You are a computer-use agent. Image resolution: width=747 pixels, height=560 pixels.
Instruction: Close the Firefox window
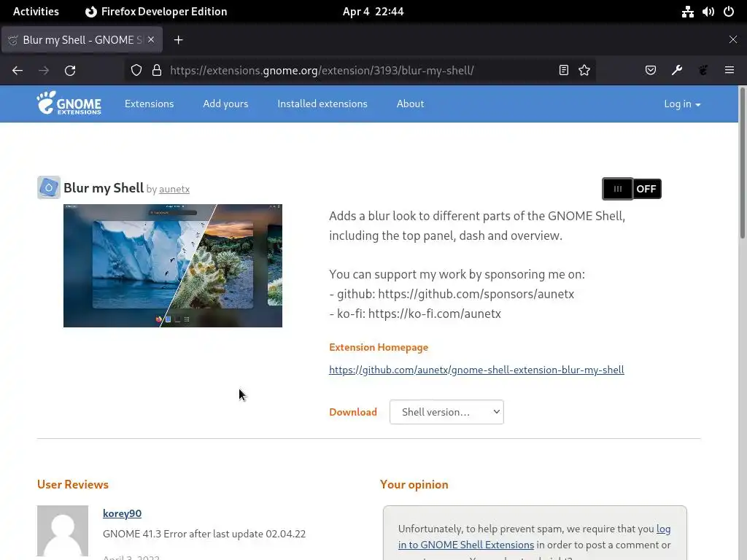click(732, 39)
